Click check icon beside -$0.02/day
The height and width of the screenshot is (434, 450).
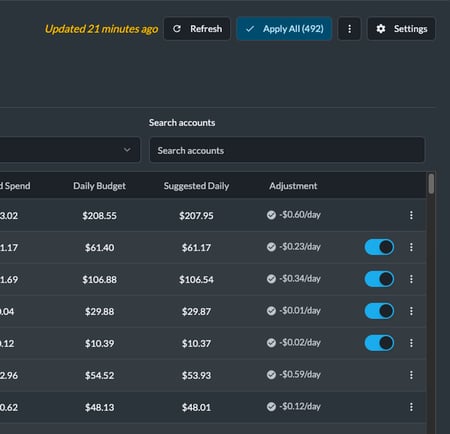coord(271,343)
